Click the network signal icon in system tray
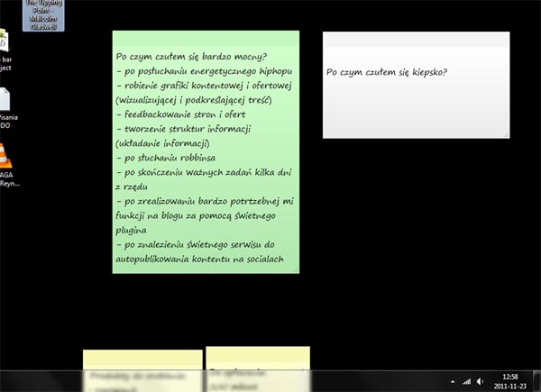This screenshot has width=541, height=392. [466, 380]
